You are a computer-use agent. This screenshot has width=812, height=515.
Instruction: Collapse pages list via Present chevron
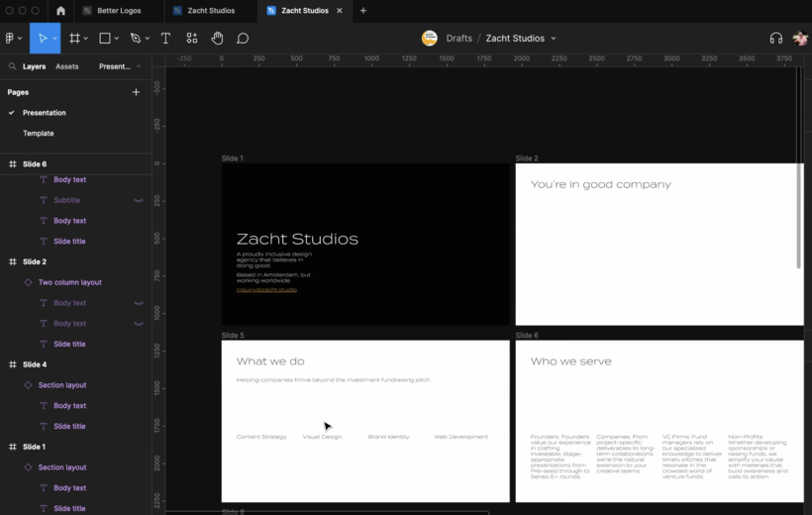pyautogui.click(x=139, y=66)
